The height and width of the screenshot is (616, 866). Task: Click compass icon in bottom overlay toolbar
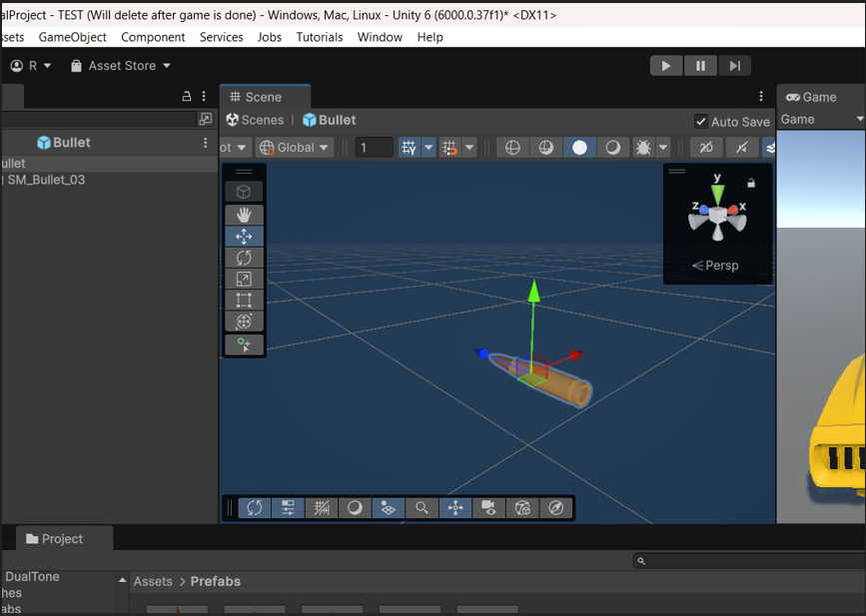pyautogui.click(x=556, y=508)
